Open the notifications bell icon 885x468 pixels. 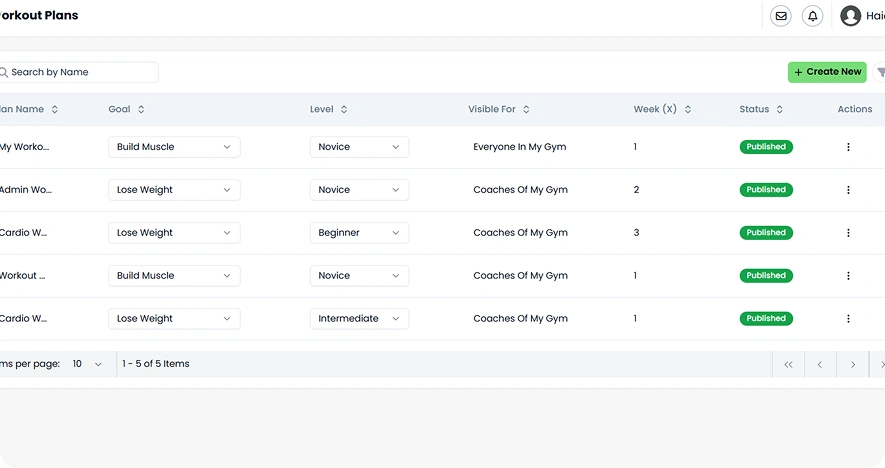(812, 16)
